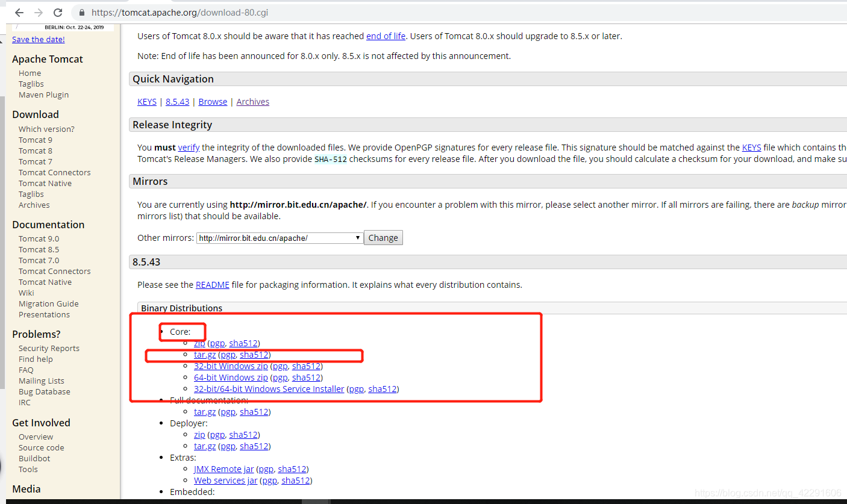Click the padlock site info icon
This screenshot has width=847, height=504.
(x=82, y=12)
